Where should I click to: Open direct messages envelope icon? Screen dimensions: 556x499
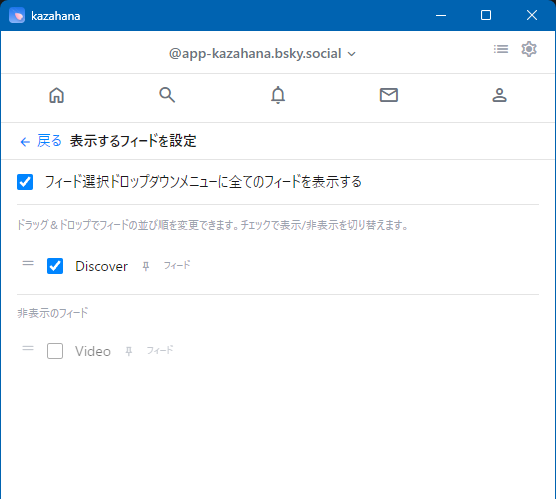[x=389, y=95]
